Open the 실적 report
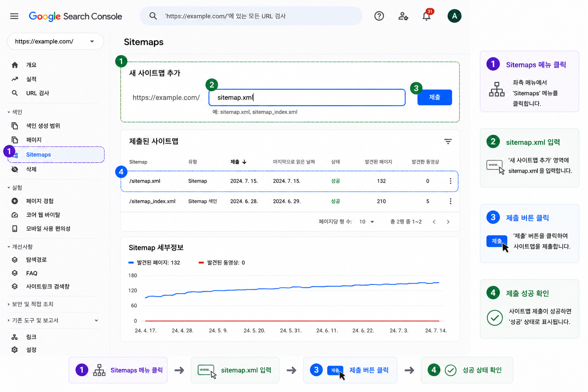Screen dimensions: 588x392 [x=31, y=79]
